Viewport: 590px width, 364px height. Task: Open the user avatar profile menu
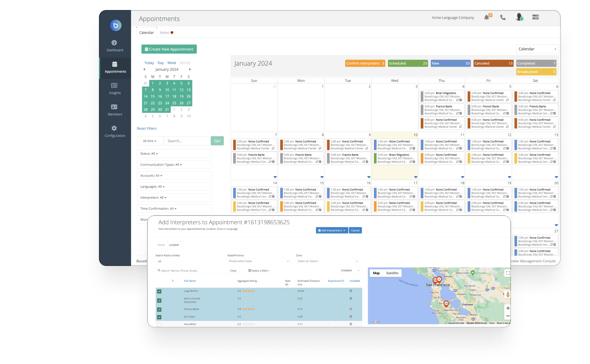click(518, 17)
